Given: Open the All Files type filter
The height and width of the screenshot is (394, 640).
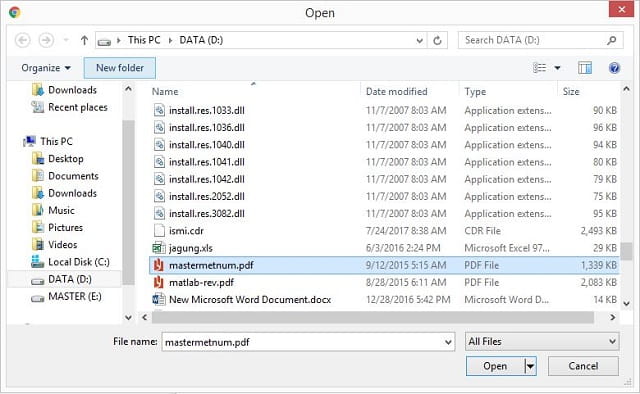Looking at the screenshot, I should (542, 341).
